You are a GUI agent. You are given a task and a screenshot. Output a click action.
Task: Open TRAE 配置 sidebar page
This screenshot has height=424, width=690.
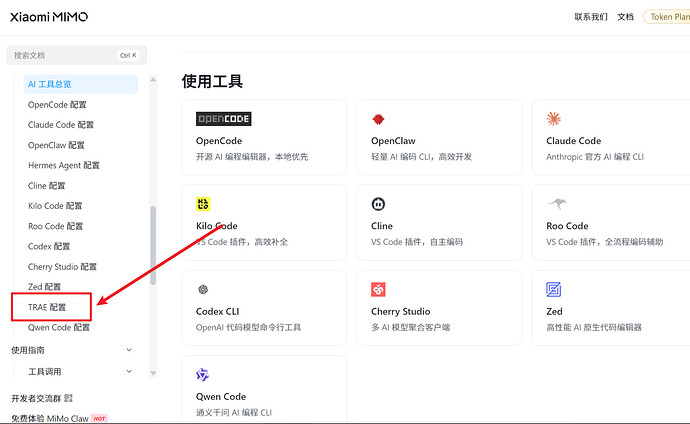(47, 307)
